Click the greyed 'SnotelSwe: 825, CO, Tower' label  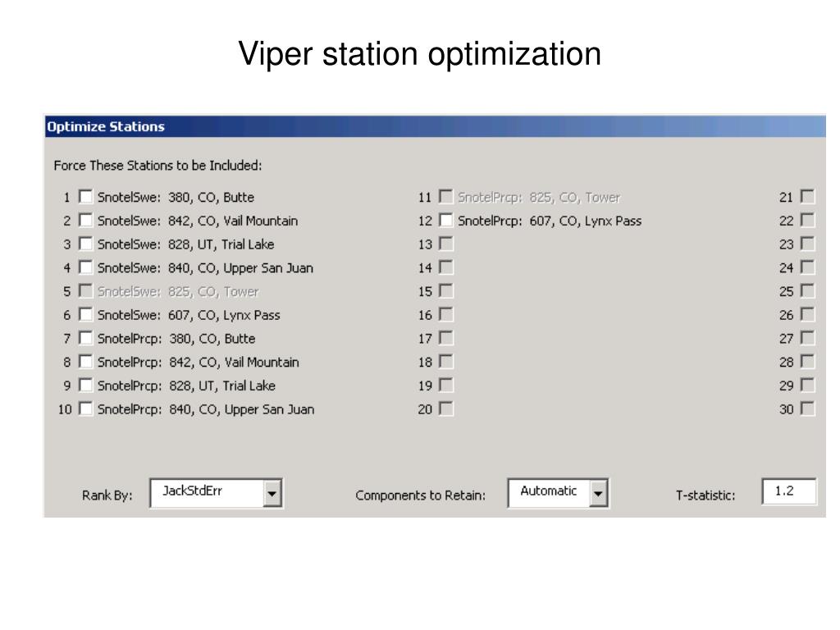[178, 291]
